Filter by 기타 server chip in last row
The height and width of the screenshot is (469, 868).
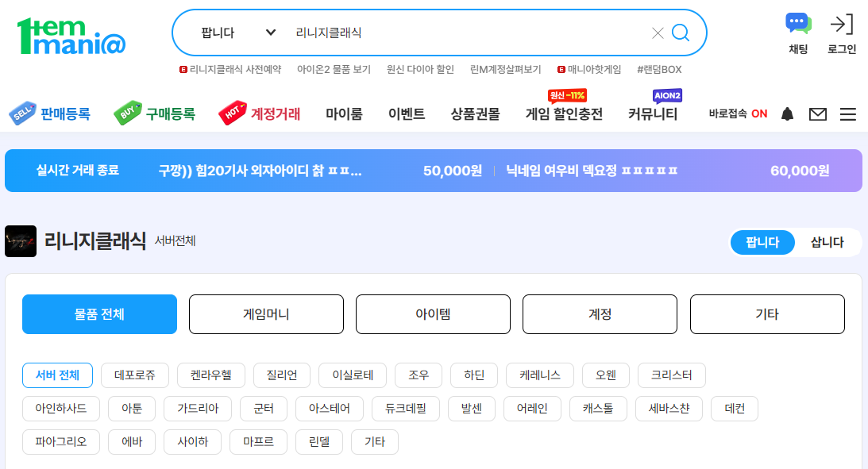tap(375, 442)
